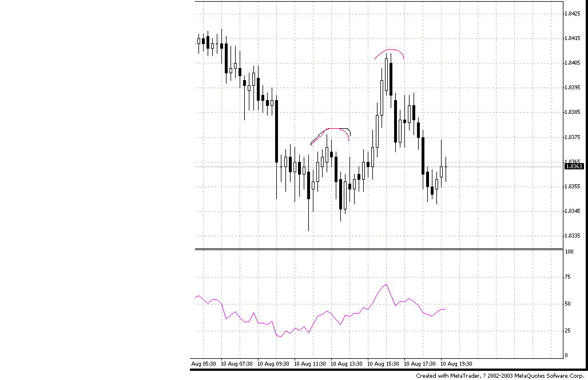Click the Aug 05:30 time label

204,364
